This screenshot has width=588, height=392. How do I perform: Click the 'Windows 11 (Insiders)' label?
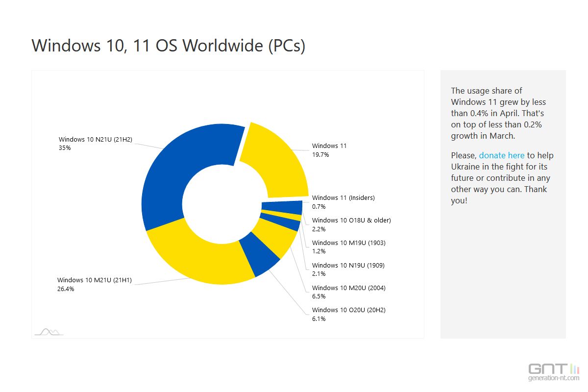click(343, 198)
